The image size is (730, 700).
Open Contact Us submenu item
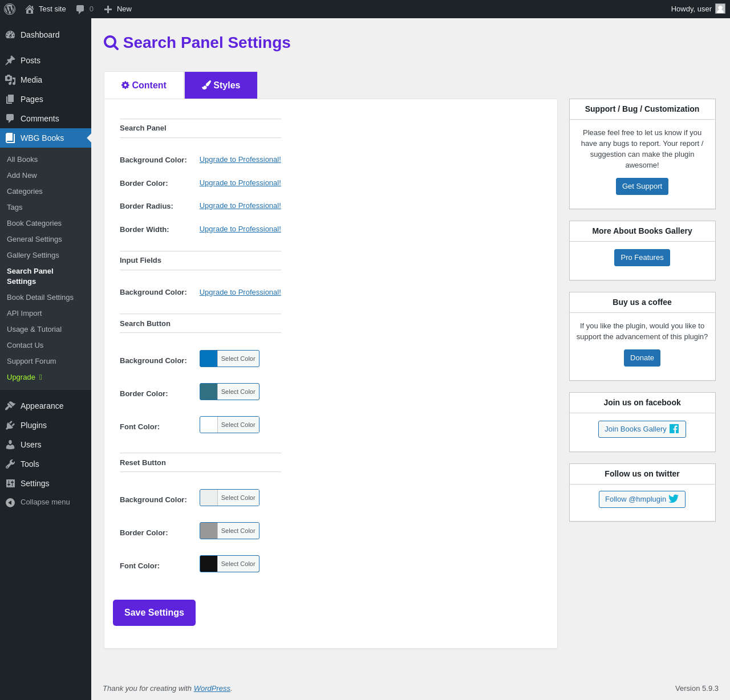[x=25, y=345]
